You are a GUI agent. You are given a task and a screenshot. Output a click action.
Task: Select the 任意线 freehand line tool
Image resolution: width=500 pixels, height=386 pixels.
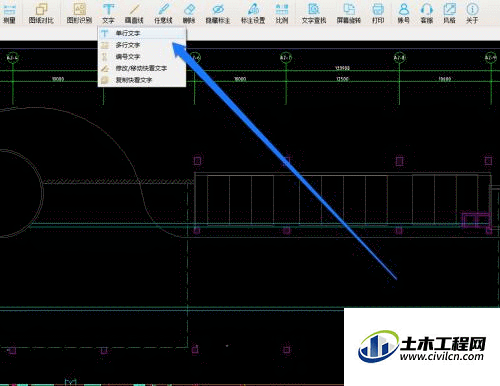pyautogui.click(x=163, y=13)
